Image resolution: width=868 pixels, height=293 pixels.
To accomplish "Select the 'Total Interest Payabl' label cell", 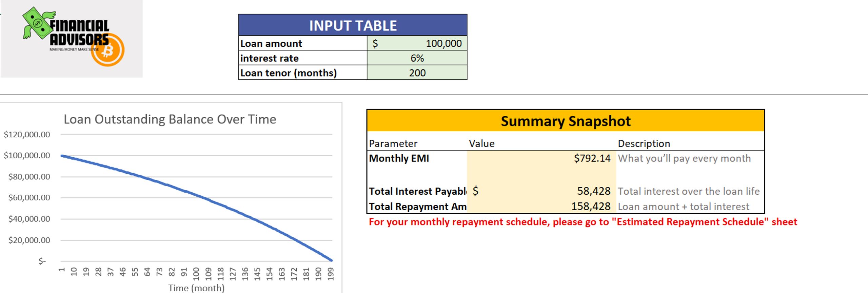I will click(x=417, y=191).
